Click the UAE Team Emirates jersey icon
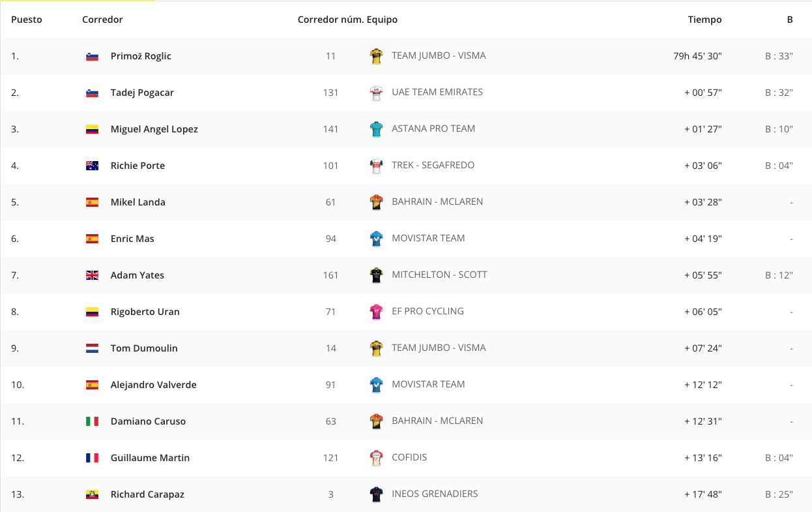Screen dimensions: 812x512 pos(376,93)
